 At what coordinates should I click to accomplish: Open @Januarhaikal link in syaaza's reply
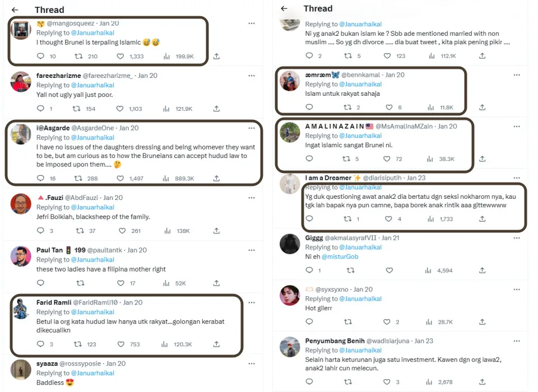pyautogui.click(x=92, y=373)
